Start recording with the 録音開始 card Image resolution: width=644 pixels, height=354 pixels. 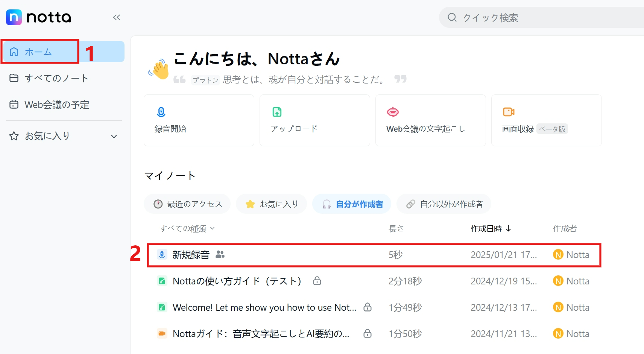(x=199, y=120)
